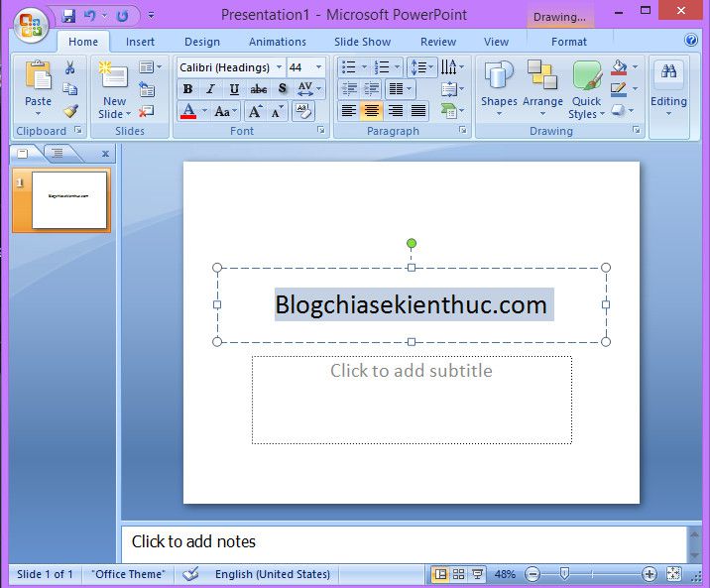Click the zoom slider handle
Image resolution: width=710 pixels, height=588 pixels.
(x=564, y=574)
